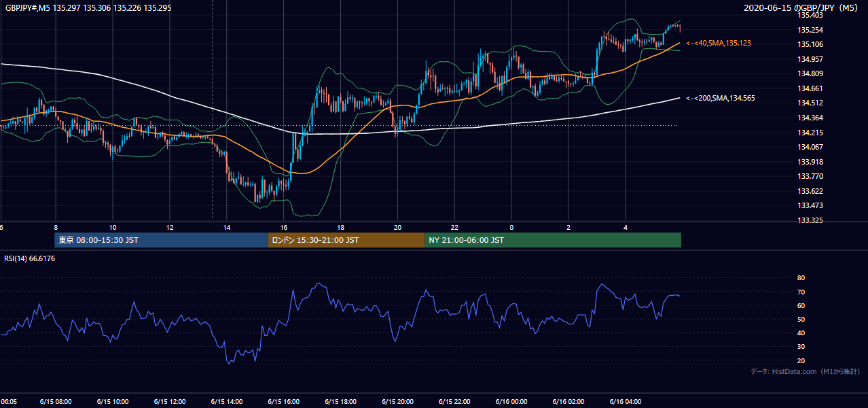The image size is (868, 408).
Task: Click the price axis value 133.918
Action: click(810, 162)
